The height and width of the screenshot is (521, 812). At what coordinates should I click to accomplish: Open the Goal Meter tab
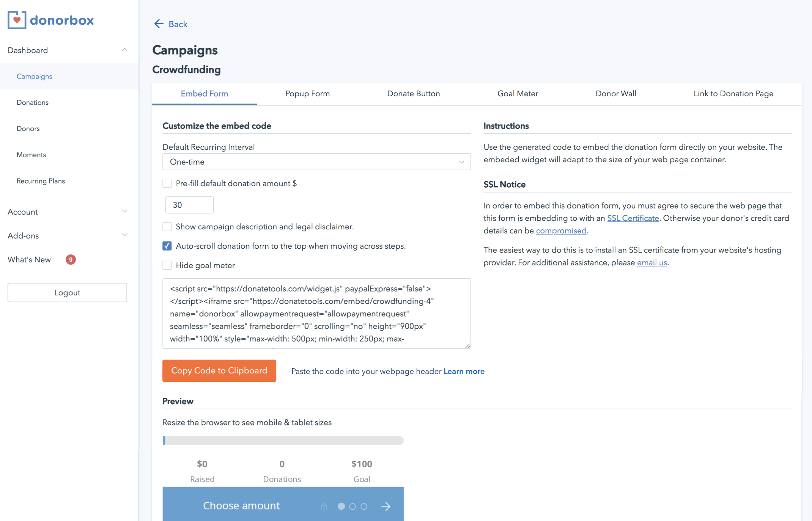point(518,94)
